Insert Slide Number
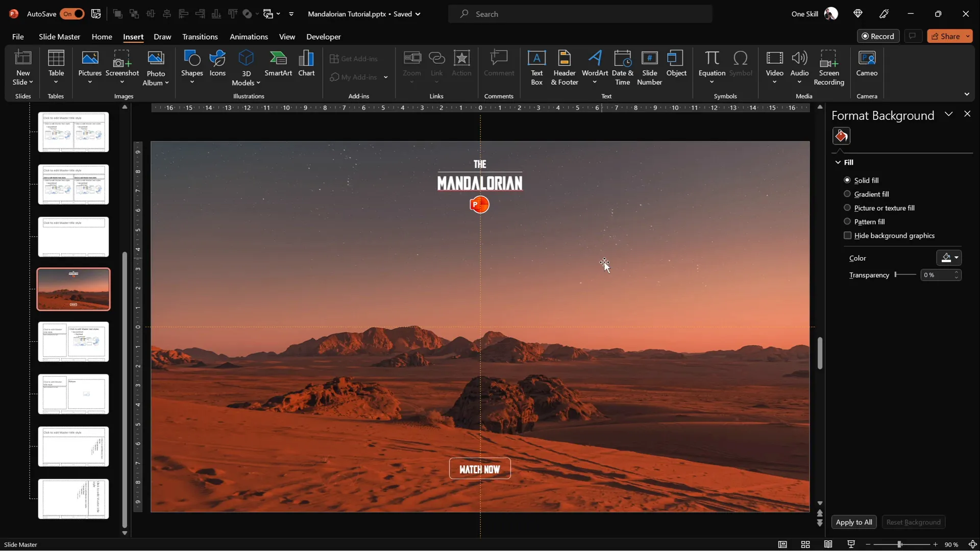Image resolution: width=980 pixels, height=551 pixels. click(649, 67)
